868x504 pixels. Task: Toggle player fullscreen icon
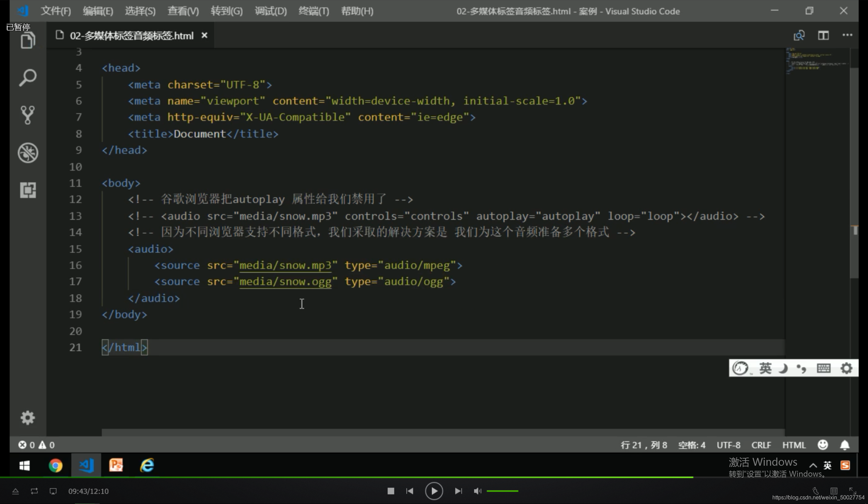(852, 490)
